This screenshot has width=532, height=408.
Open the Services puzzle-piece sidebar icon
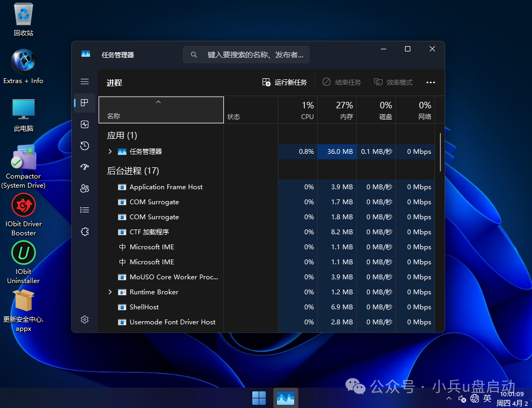pyautogui.click(x=85, y=232)
